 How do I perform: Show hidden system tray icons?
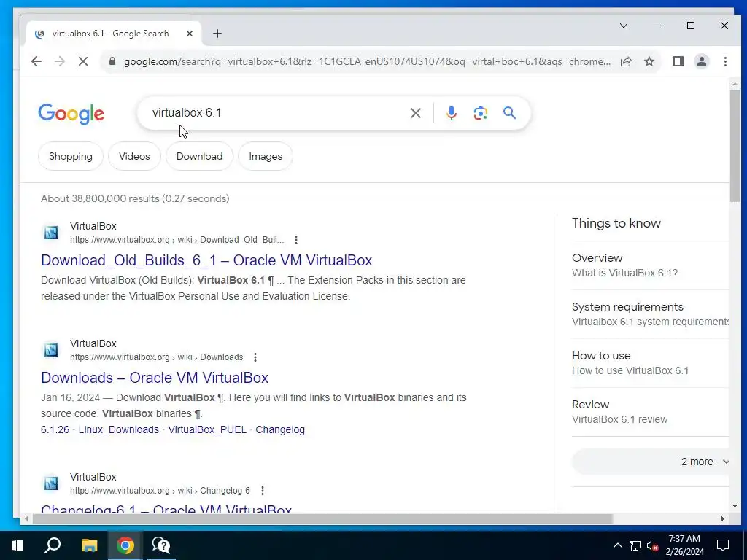tap(617, 545)
